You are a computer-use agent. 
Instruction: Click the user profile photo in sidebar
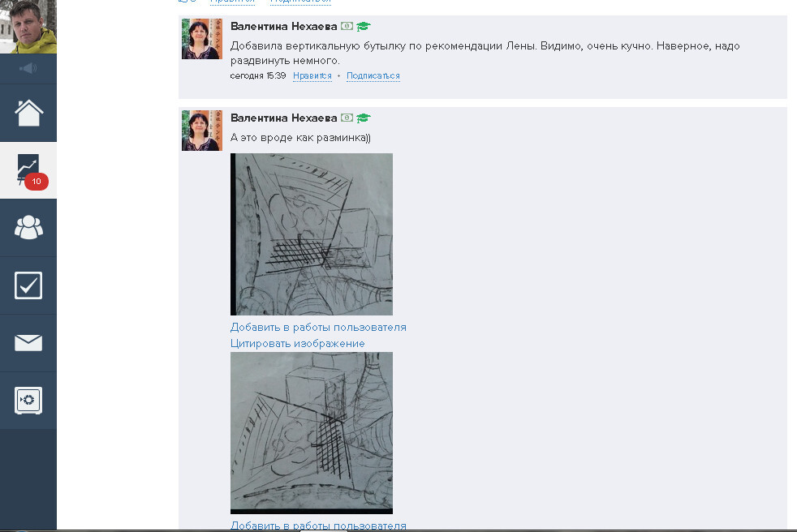coord(28,27)
